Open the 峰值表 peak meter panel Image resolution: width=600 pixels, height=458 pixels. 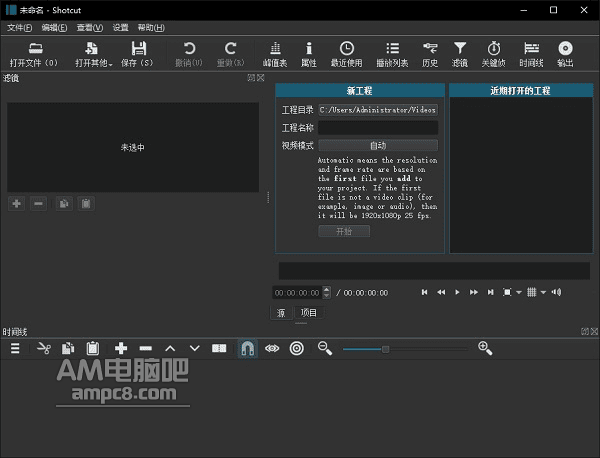(275, 54)
